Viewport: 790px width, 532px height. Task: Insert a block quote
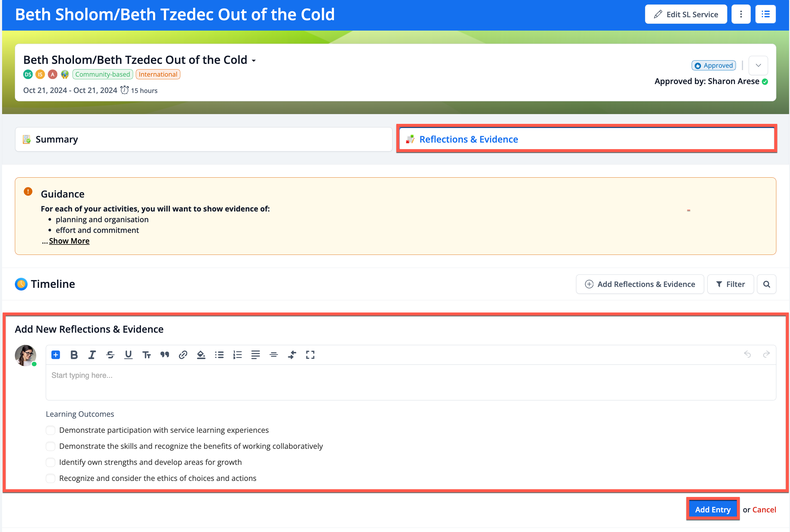pos(165,355)
